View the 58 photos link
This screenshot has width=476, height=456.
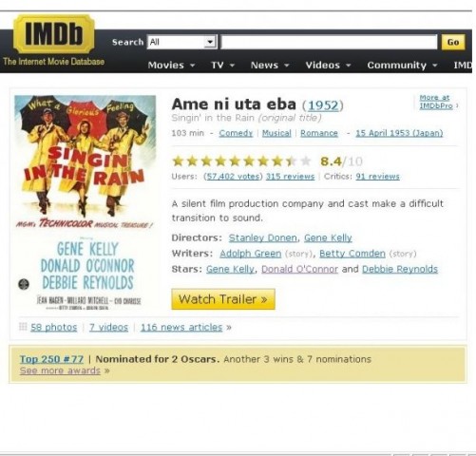pos(54,327)
